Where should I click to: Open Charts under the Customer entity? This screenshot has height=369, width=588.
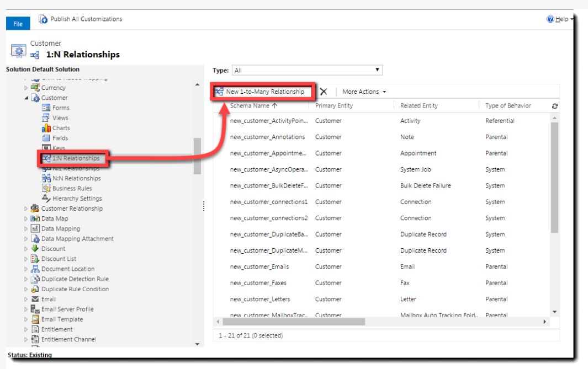point(61,128)
